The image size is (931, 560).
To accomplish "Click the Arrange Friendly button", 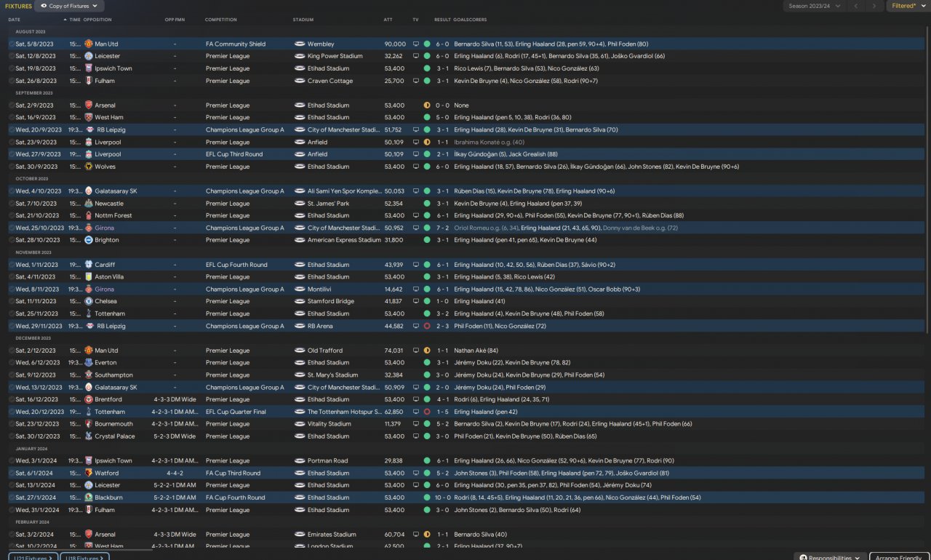I will coord(899,557).
